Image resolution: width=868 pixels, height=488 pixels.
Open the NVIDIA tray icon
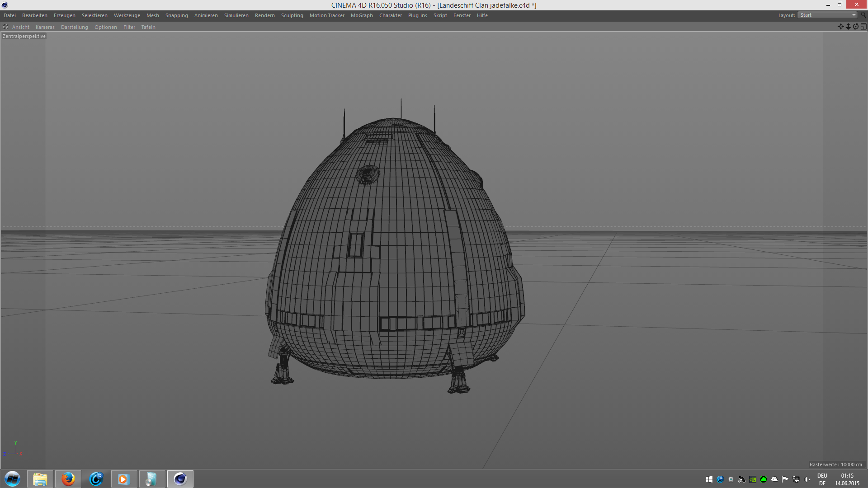[753, 479]
